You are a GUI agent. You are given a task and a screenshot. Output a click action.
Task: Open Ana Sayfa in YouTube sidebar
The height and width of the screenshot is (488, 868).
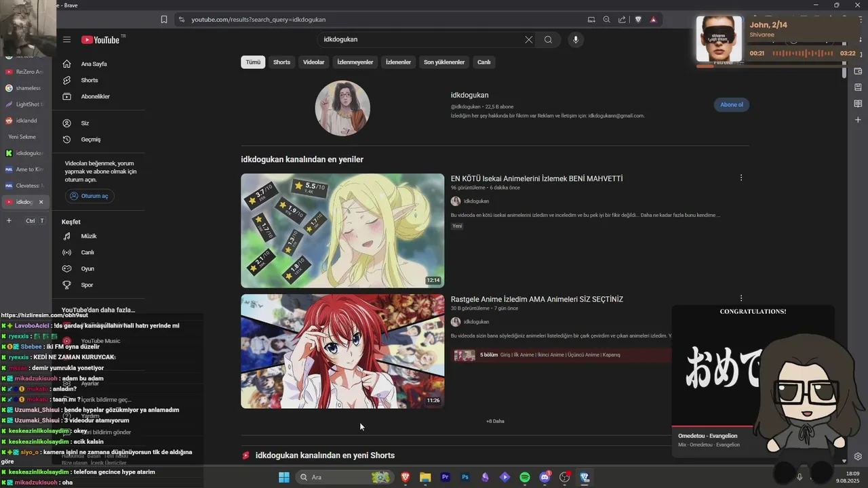pyautogui.click(x=94, y=64)
